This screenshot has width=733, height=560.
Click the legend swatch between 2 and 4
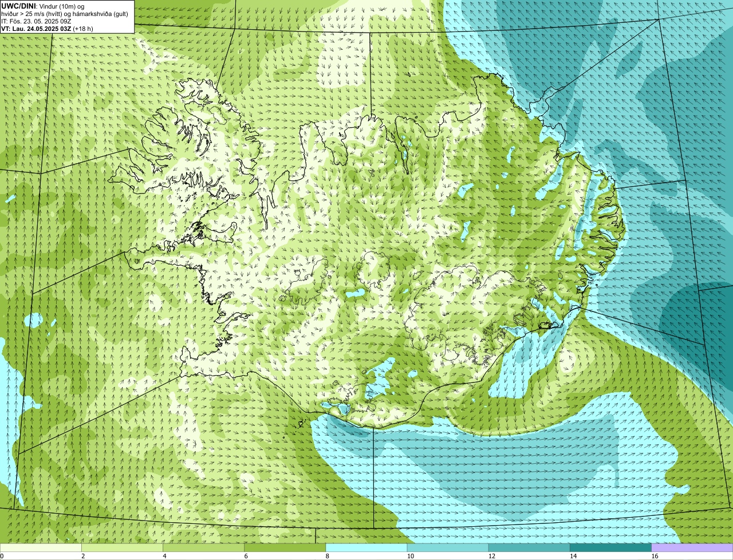[122, 547]
